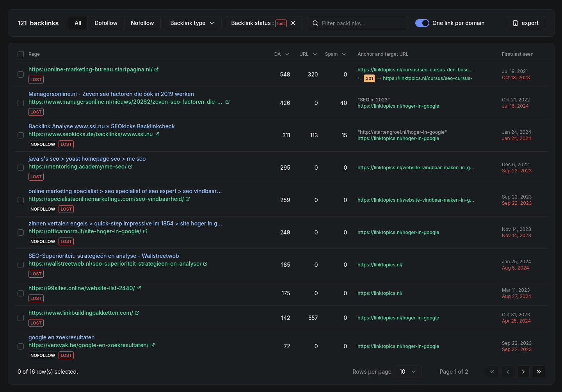Check the mentorking.academy row checkbox
The height and width of the screenshot is (392, 562).
[21, 168]
